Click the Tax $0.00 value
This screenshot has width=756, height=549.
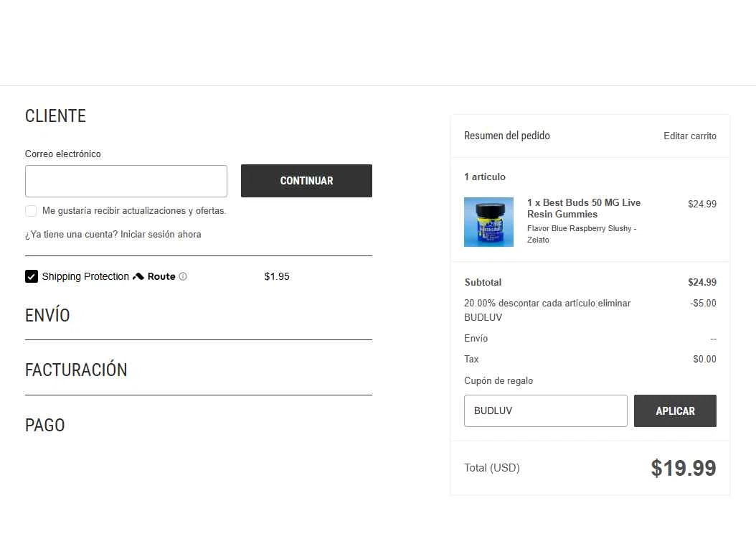point(704,360)
